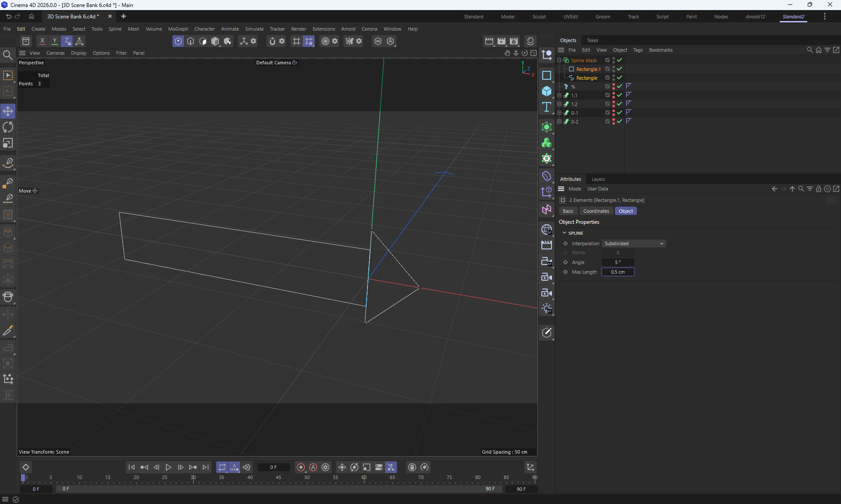
Task: Select the Scale tool
Action: pos(8,144)
